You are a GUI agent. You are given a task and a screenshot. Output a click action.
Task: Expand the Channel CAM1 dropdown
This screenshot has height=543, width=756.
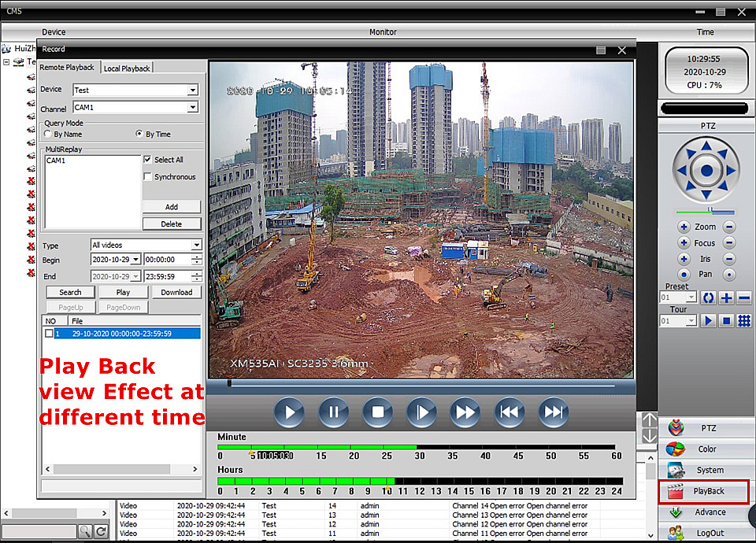192,107
